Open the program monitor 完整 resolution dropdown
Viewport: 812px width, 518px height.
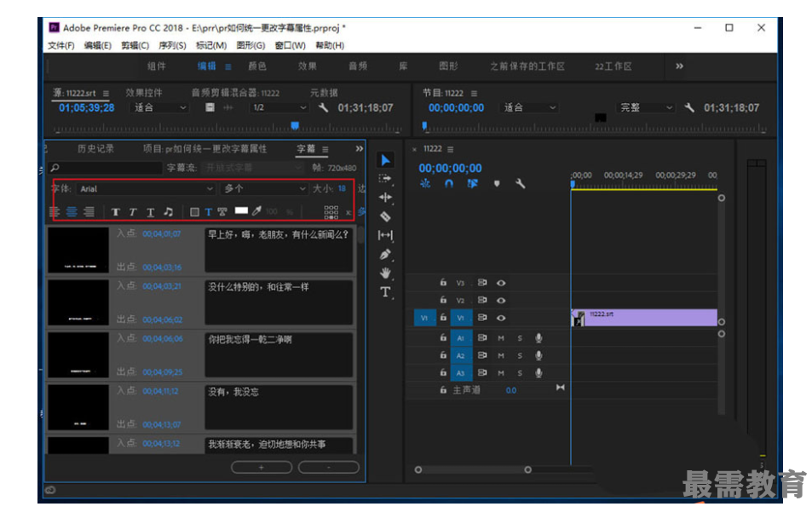[x=646, y=108]
